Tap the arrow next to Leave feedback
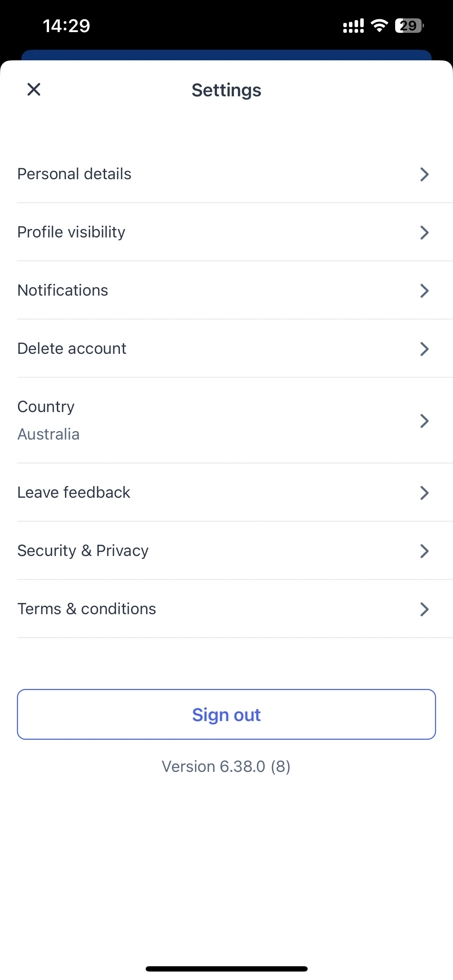 point(424,493)
